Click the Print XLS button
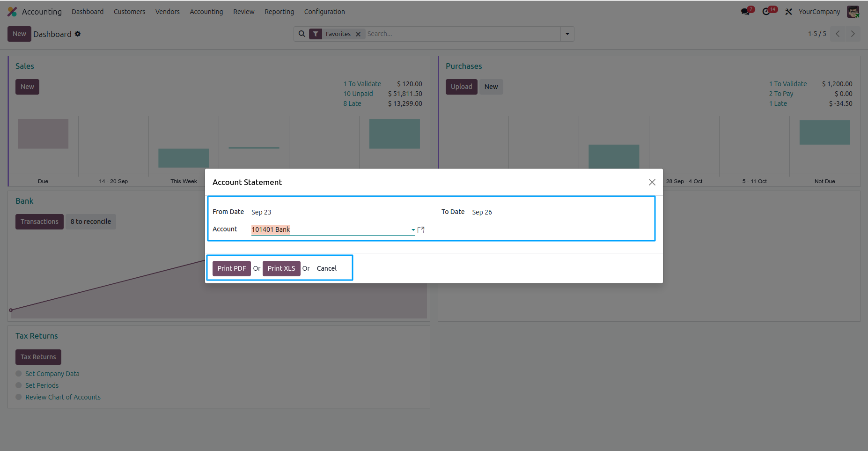 click(x=281, y=268)
